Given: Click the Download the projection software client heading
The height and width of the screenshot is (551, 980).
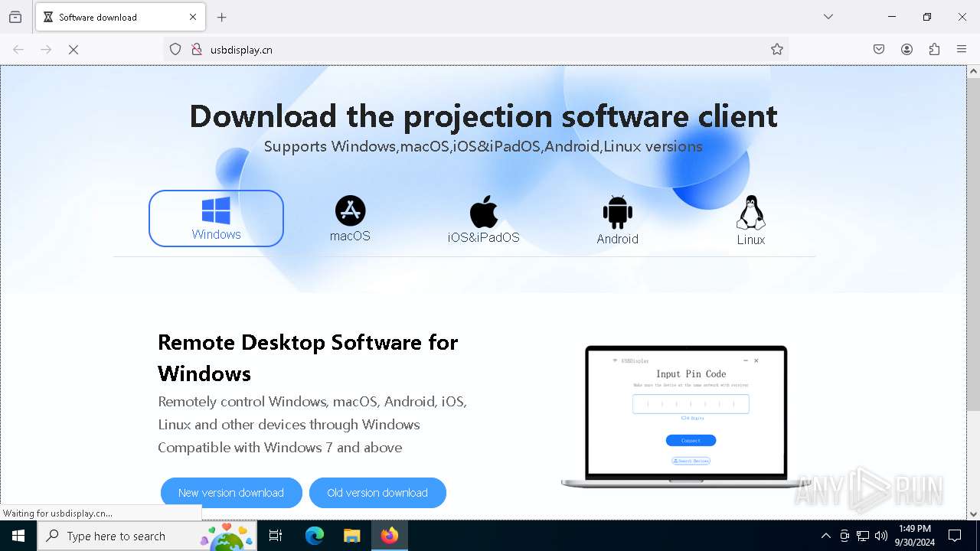Looking at the screenshot, I should (x=483, y=116).
